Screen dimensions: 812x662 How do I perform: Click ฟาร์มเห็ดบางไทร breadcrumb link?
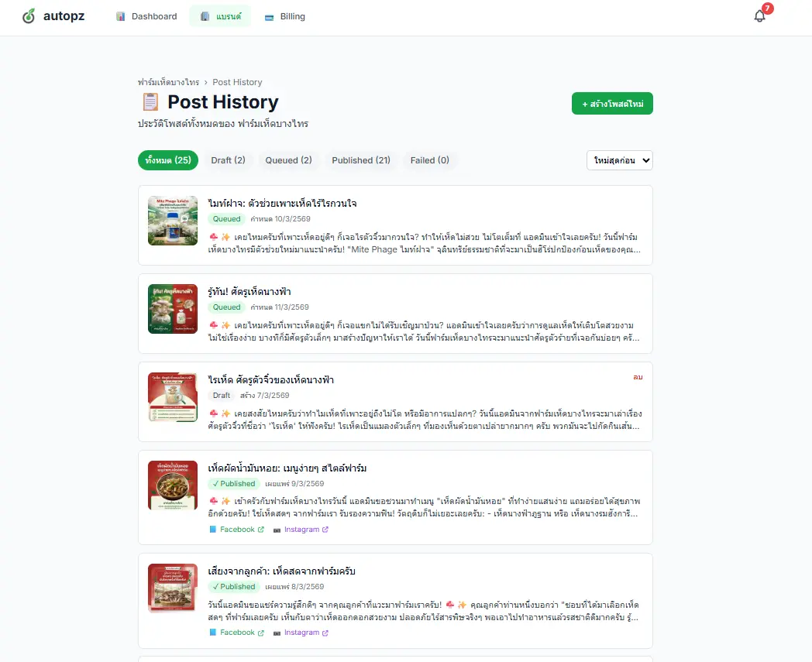168,82
